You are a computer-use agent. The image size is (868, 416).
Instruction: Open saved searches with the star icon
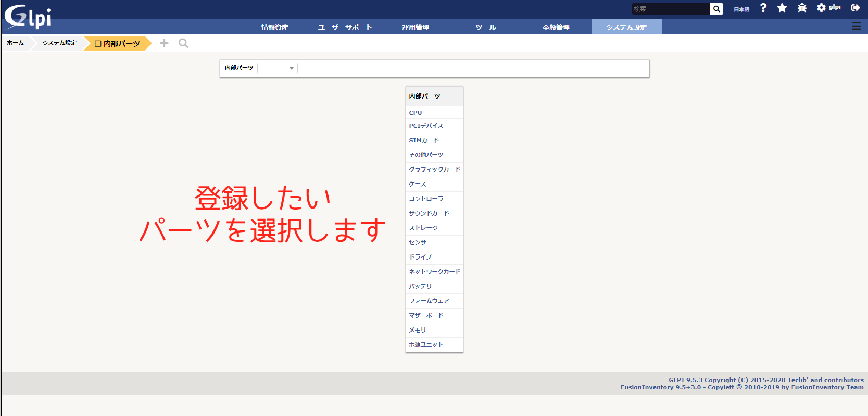[782, 8]
